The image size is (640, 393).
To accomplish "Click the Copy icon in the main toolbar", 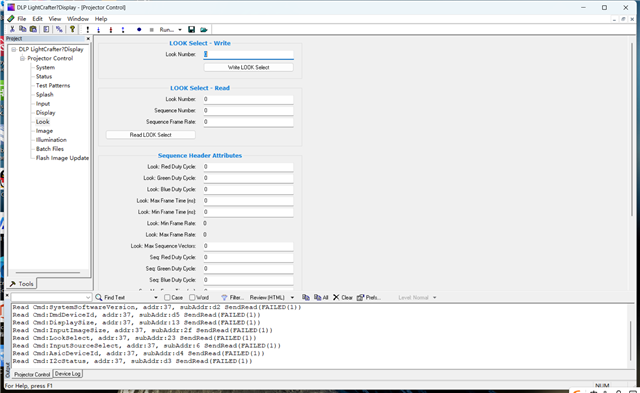I will click(23, 29).
